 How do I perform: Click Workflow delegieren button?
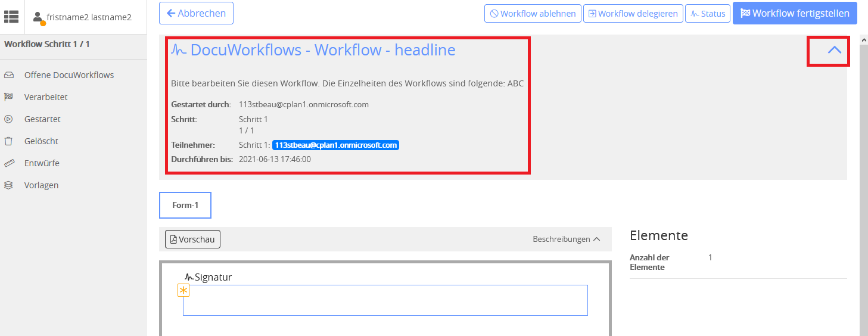point(633,14)
